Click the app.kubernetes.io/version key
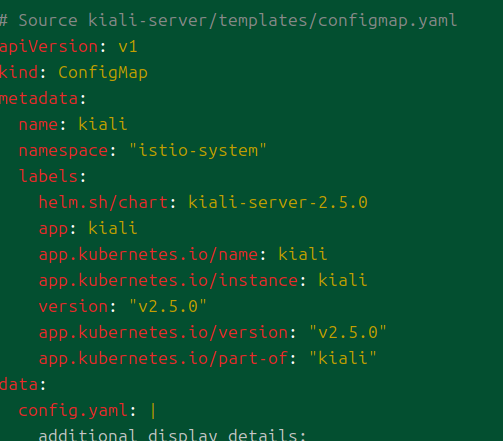This screenshot has height=441, width=503. pos(164,333)
